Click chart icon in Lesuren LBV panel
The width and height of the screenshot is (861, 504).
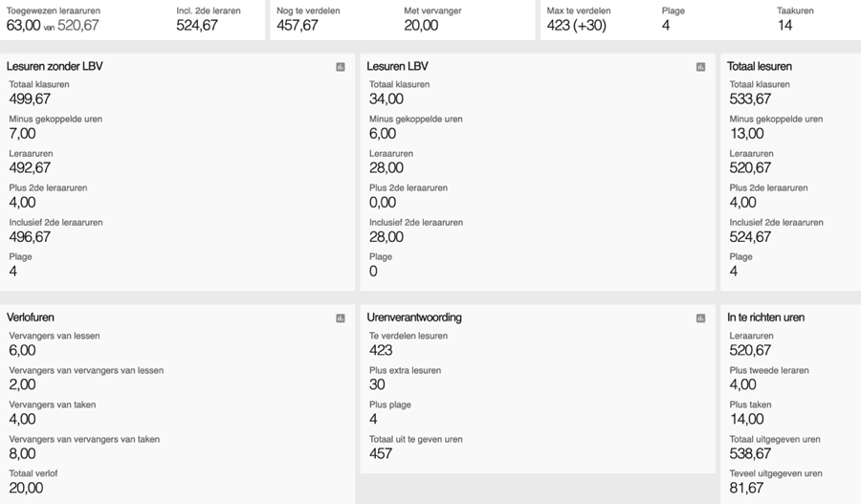point(700,67)
